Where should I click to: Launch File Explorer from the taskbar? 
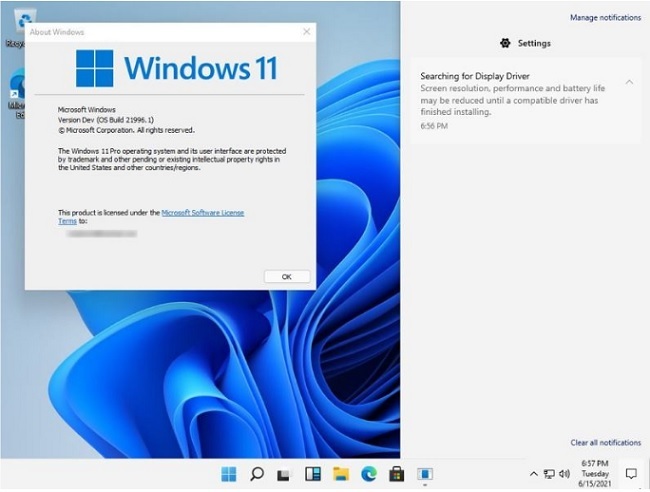coord(341,474)
